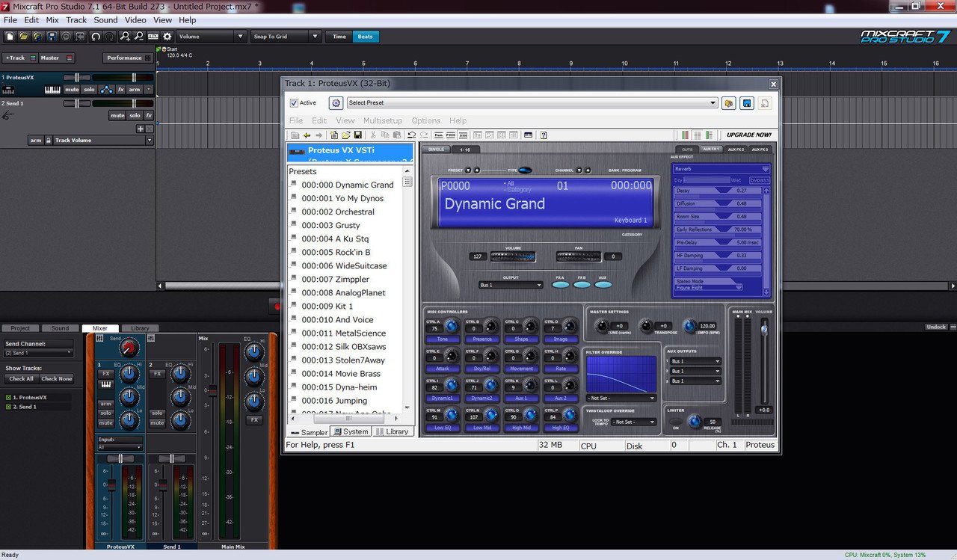The image size is (957, 560).
Task: Open the Send Channel dropdown
Action: pyautogui.click(x=39, y=353)
